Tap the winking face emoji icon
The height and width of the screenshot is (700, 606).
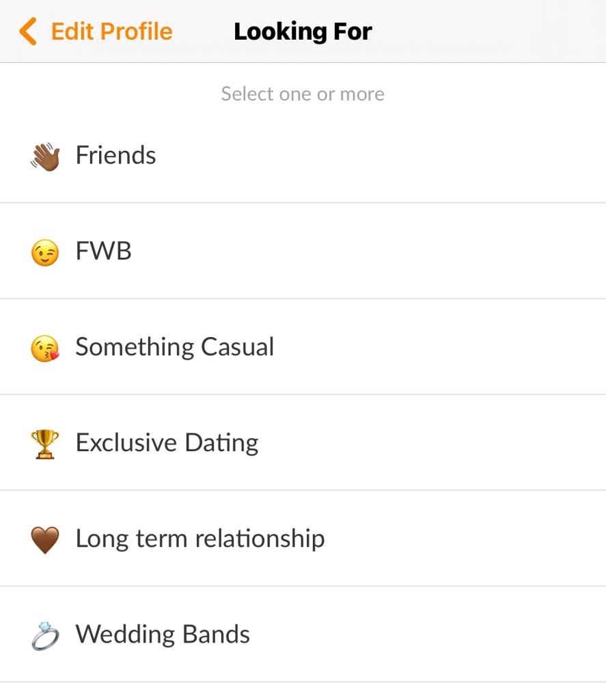[45, 252]
